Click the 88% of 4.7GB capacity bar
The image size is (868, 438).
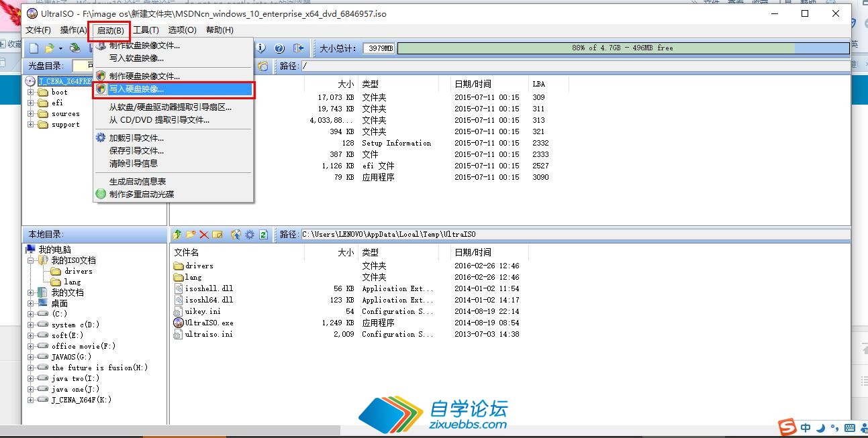(x=622, y=48)
